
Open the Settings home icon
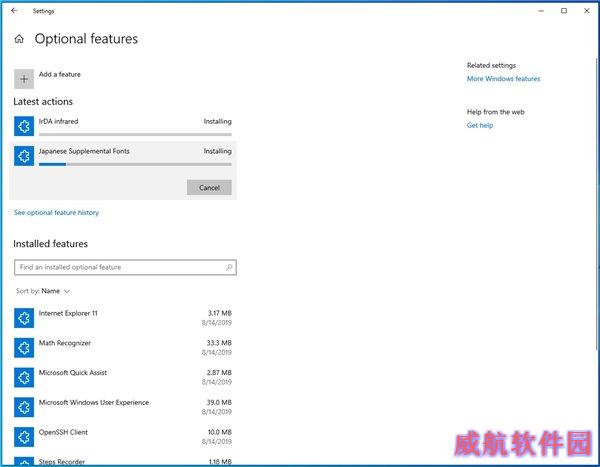[19, 39]
